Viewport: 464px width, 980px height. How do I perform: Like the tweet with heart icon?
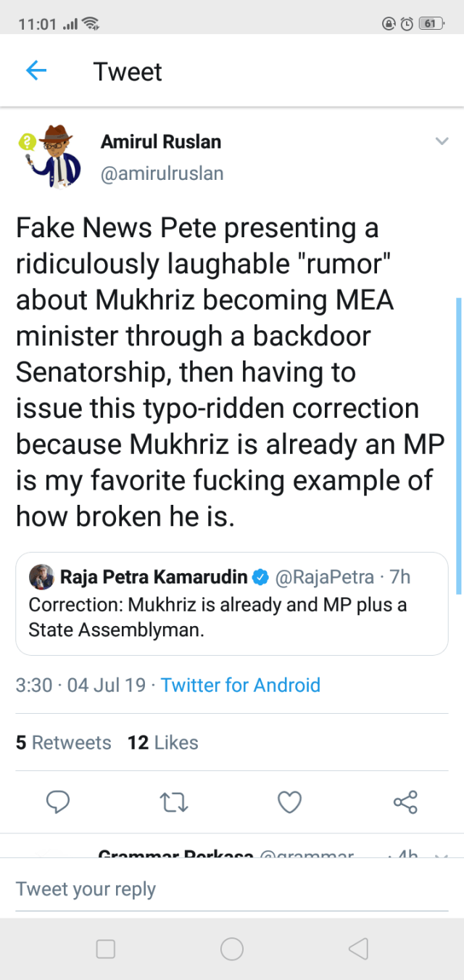[x=289, y=802]
